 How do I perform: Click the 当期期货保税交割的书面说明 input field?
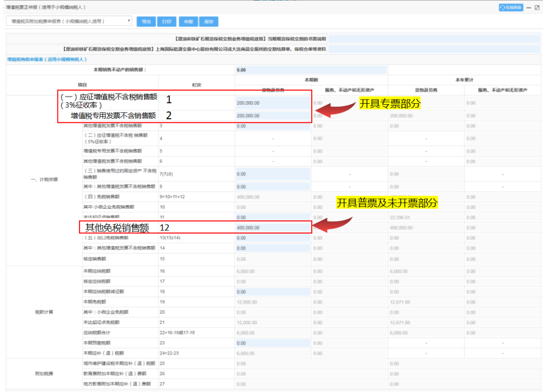tap(435, 38)
